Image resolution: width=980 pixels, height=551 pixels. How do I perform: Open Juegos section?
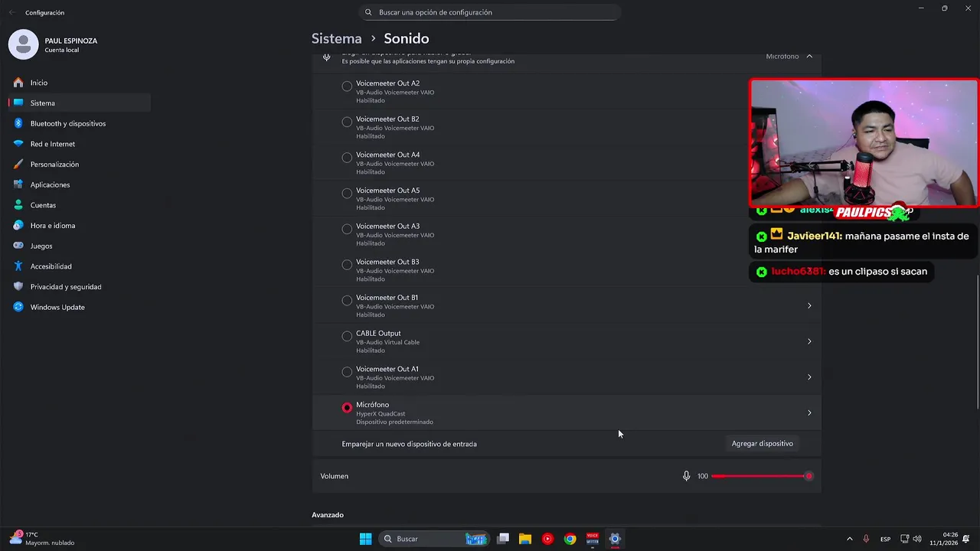tap(80, 246)
